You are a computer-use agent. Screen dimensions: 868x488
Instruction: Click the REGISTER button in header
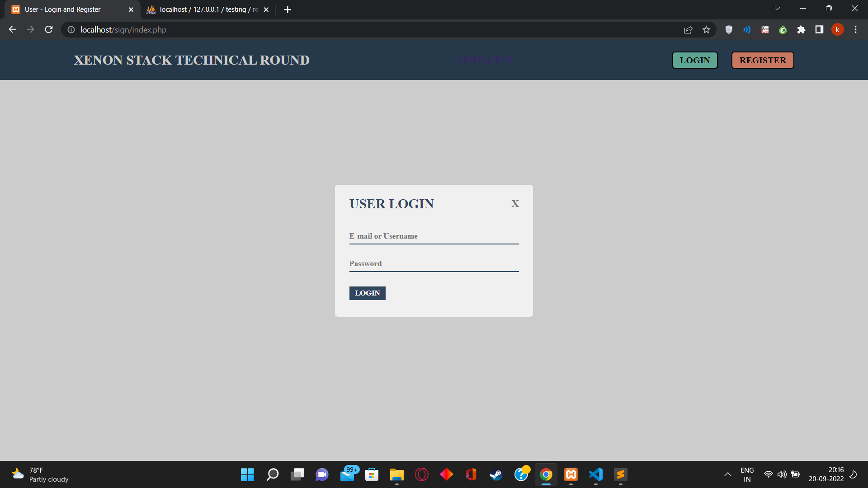(762, 60)
